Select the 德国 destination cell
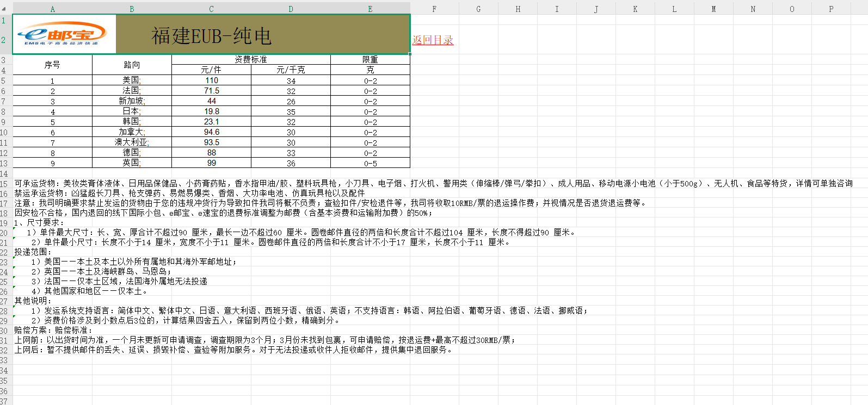868x405 pixels. 132,153
